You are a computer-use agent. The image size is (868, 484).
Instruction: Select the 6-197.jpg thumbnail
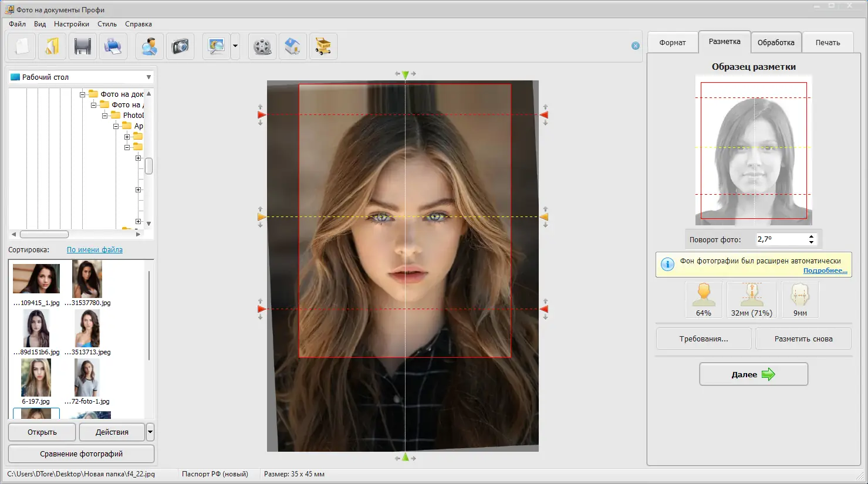[x=36, y=378]
